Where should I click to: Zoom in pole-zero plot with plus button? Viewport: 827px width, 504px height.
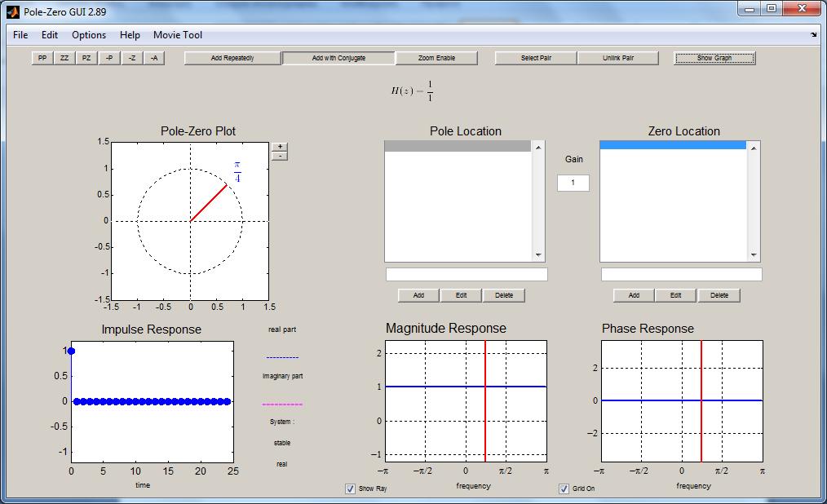(280, 147)
